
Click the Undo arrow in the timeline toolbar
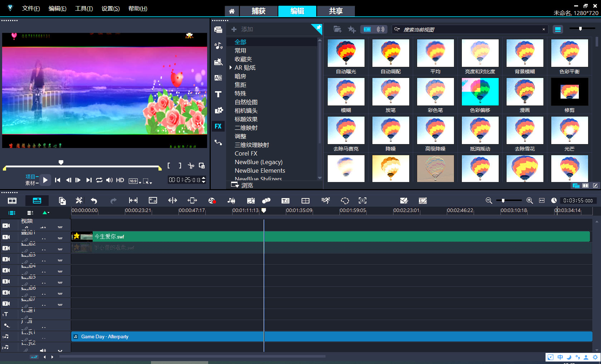click(x=94, y=201)
